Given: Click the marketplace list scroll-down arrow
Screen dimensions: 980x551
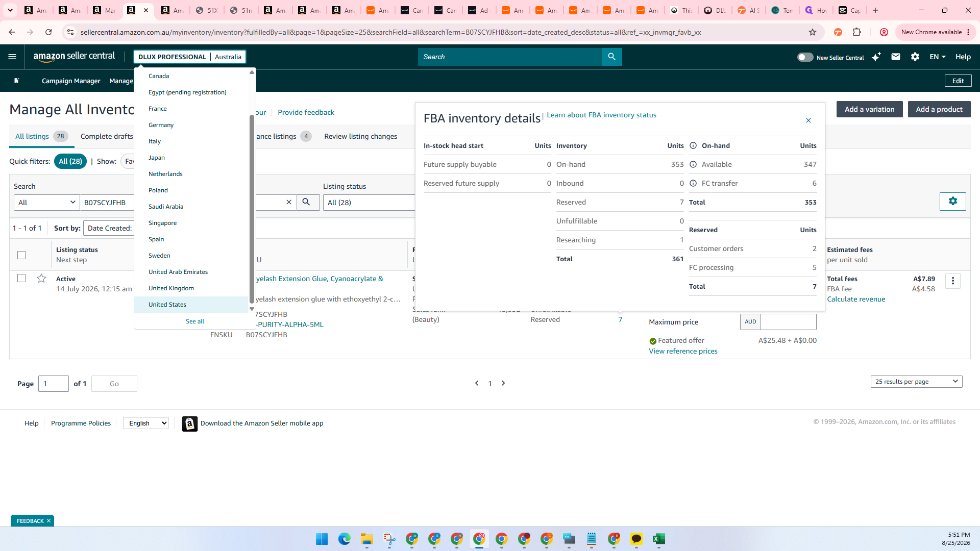Looking at the screenshot, I should point(252,309).
